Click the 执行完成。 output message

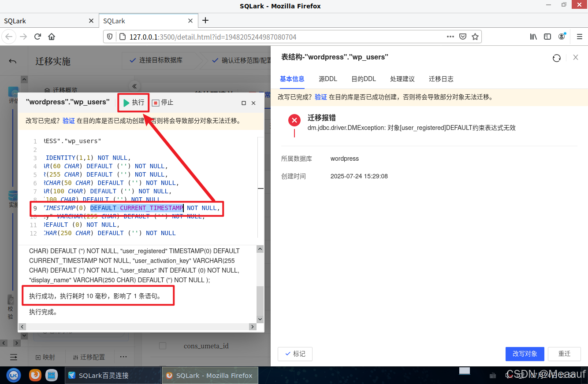[x=43, y=312]
